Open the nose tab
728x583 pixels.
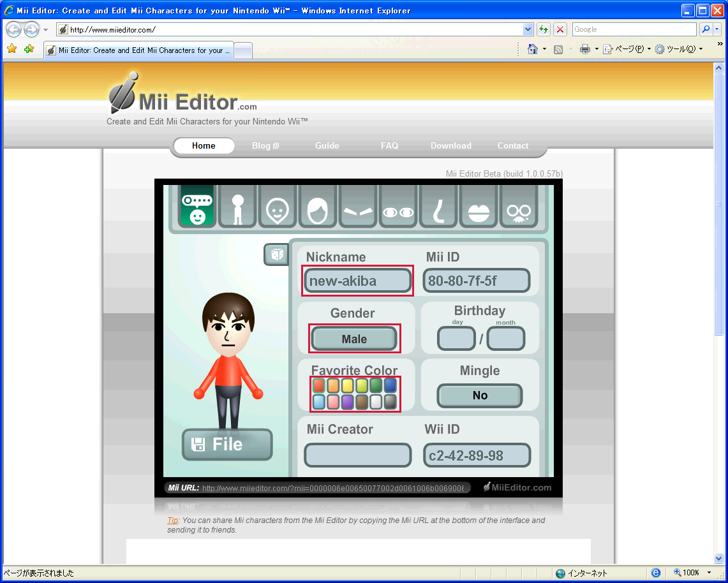(x=438, y=207)
